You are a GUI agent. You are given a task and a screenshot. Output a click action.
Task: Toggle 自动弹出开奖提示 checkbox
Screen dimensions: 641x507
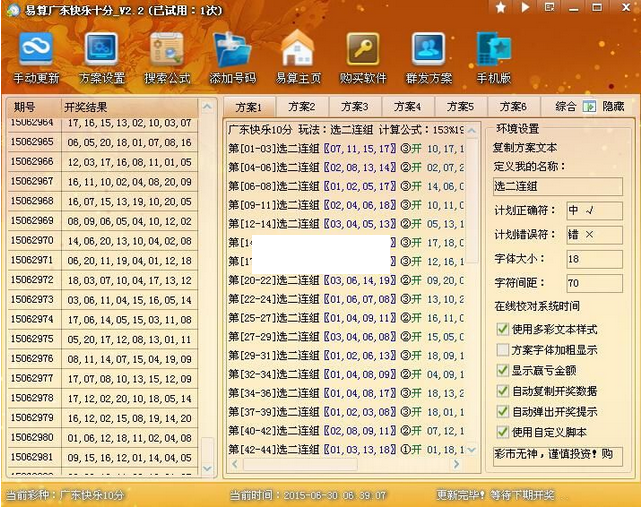(x=502, y=411)
